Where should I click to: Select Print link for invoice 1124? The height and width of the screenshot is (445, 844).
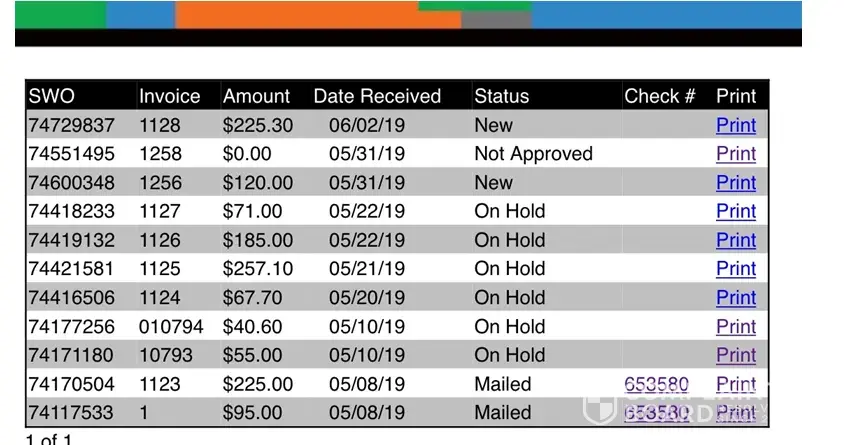pyautogui.click(x=736, y=298)
